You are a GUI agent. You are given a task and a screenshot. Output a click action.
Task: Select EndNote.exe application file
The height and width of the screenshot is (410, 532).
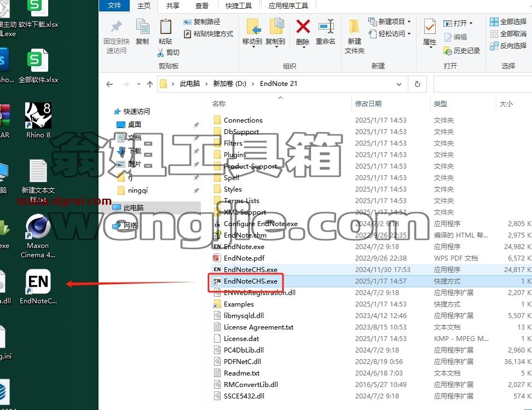244,246
